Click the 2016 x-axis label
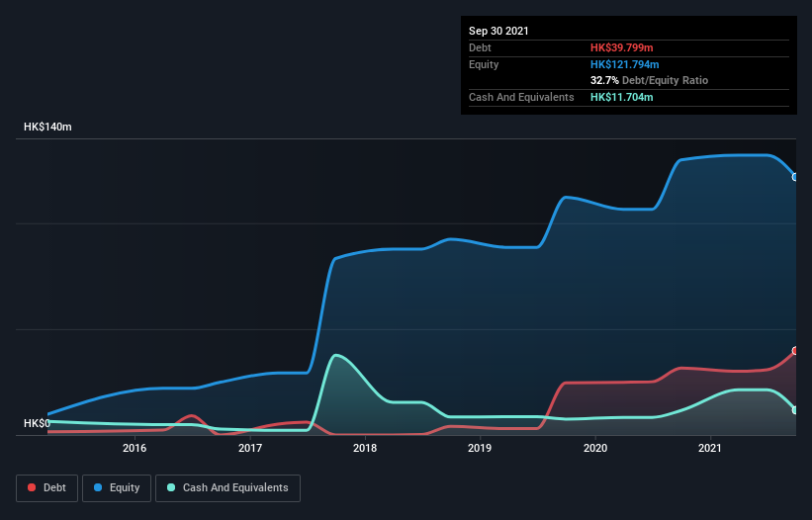Image resolution: width=812 pixels, height=520 pixels. [x=135, y=448]
